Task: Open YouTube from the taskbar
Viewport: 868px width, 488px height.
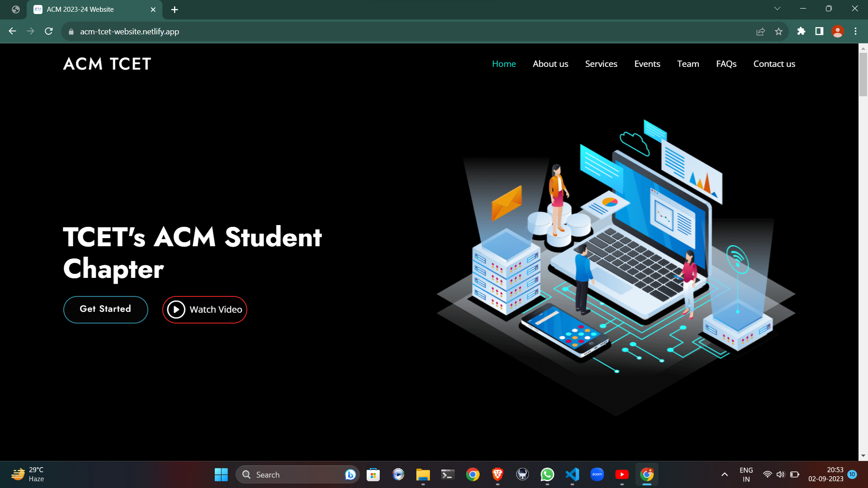Action: click(x=622, y=475)
